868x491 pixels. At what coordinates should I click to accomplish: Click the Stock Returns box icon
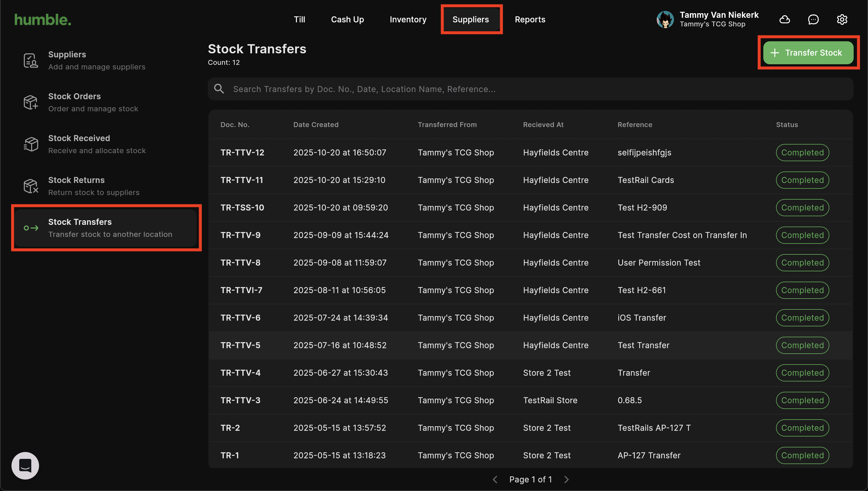(30, 186)
